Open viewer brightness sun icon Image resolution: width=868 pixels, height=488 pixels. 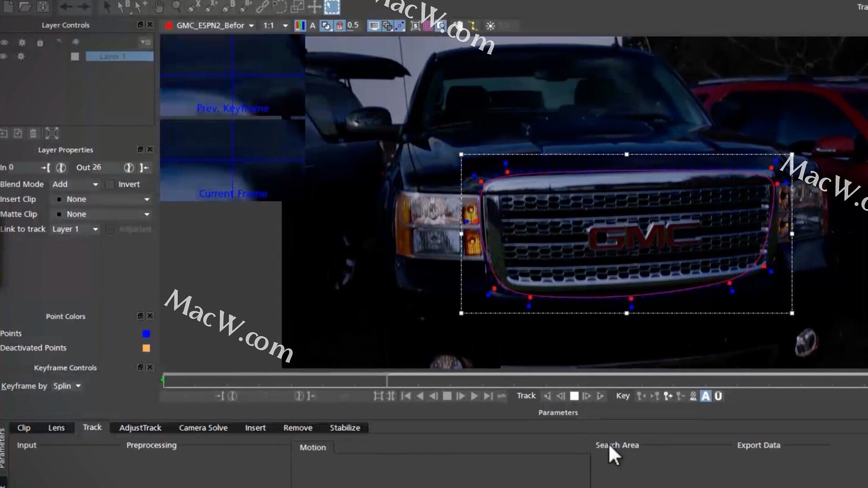491,26
